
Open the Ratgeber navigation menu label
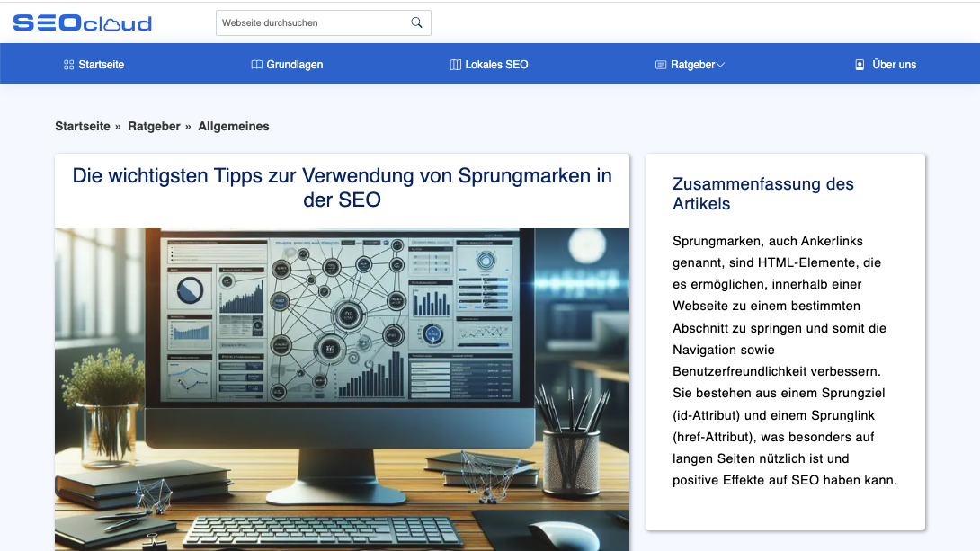coord(692,65)
